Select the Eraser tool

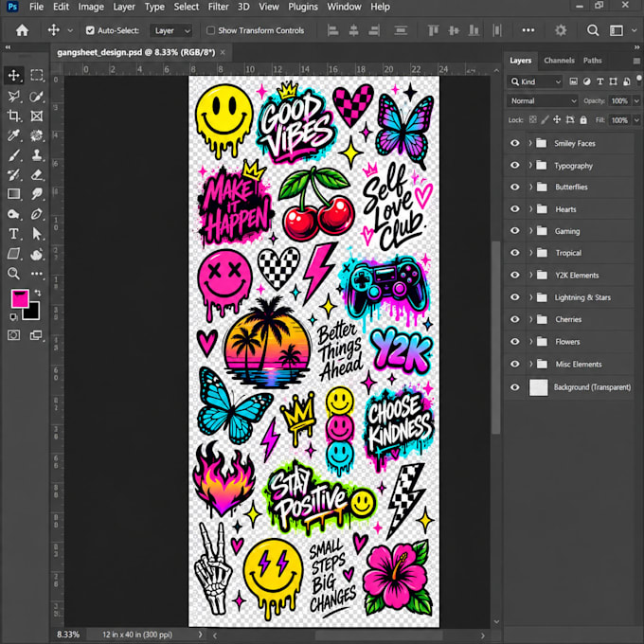pyautogui.click(x=37, y=175)
